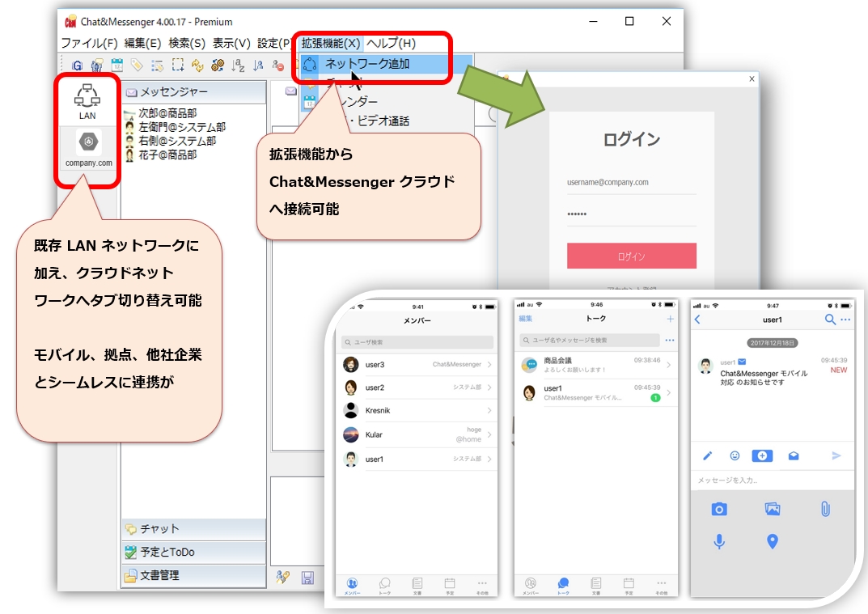868x614 pixels.
Task: Tap 予定 tab on メンバー screen bottom bar
Action: [450, 586]
